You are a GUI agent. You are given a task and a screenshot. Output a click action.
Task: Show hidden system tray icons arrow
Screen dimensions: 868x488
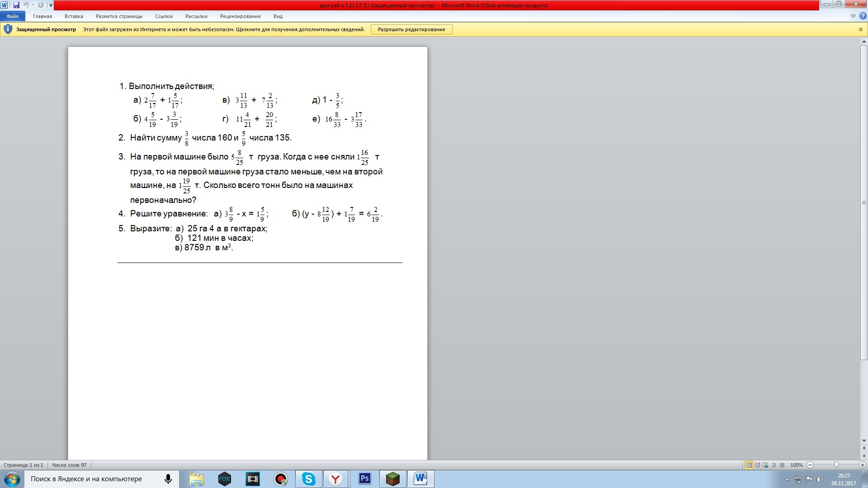787,479
